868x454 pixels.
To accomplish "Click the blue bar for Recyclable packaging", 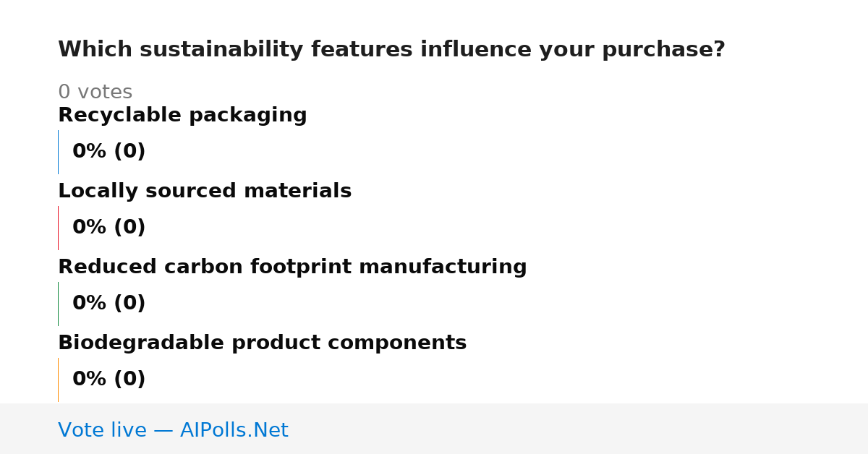I will coord(58,152).
